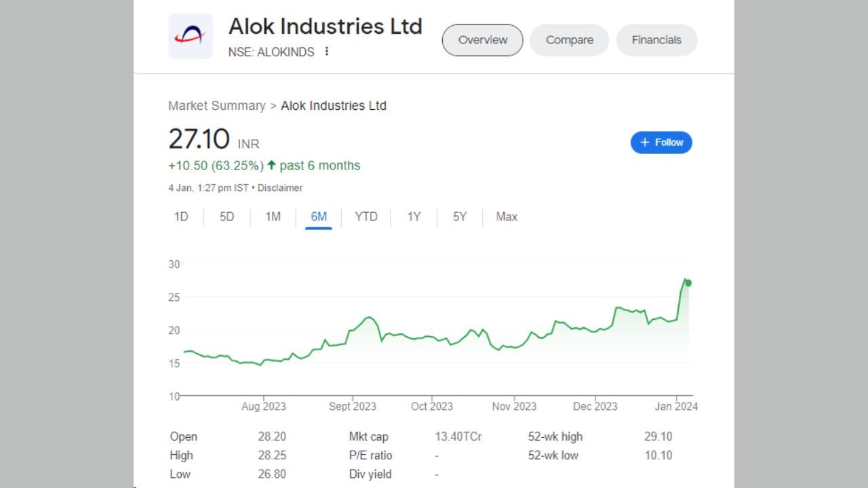Select the 1D time range
Screen dimensions: 868x488
point(181,217)
